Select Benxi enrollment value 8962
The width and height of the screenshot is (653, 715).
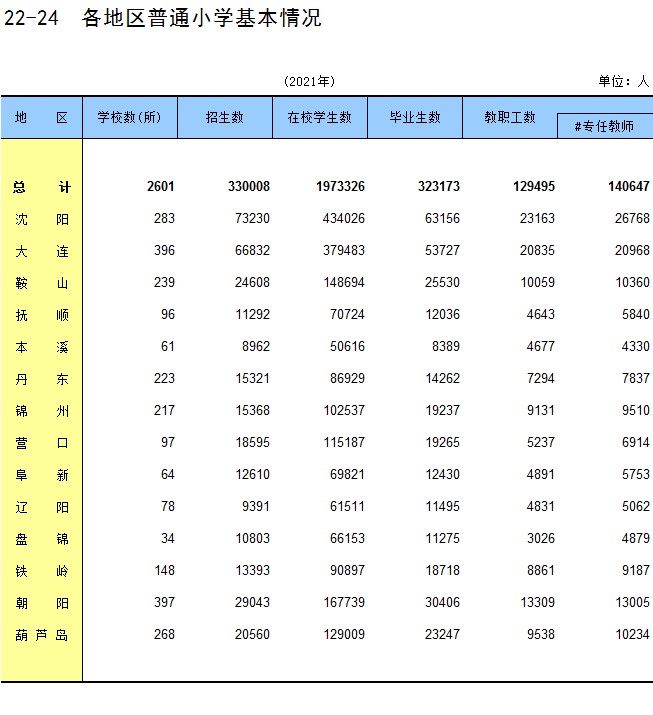click(256, 346)
